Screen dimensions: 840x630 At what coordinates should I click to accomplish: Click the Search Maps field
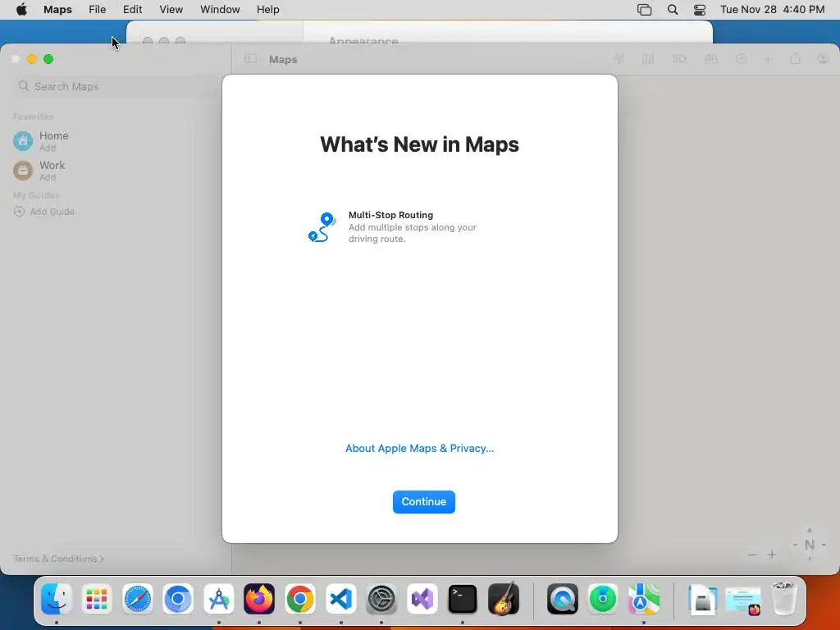click(114, 86)
